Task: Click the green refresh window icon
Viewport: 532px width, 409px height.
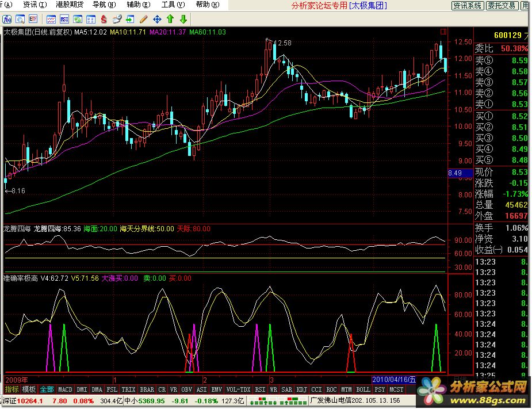Action: (78, 20)
